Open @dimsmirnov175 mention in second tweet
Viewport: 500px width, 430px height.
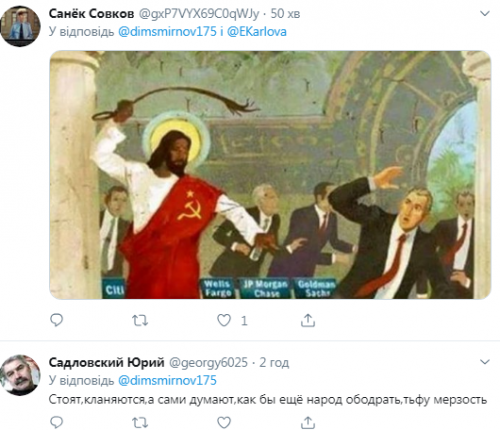167,380
